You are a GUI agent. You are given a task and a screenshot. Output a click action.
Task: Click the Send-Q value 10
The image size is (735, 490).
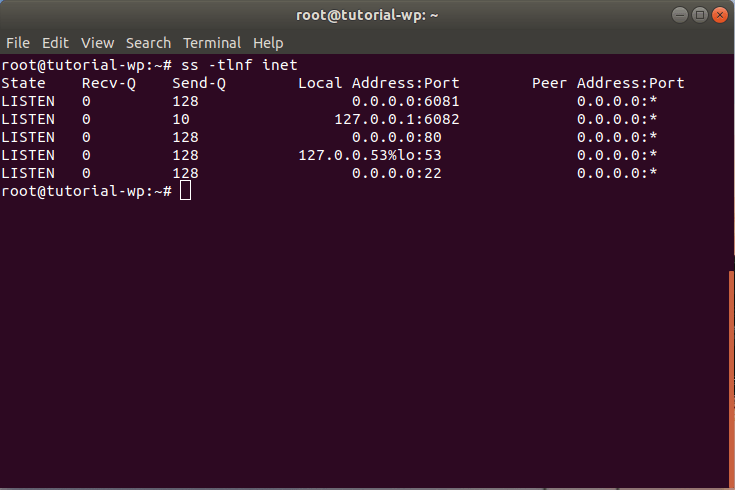click(x=181, y=119)
